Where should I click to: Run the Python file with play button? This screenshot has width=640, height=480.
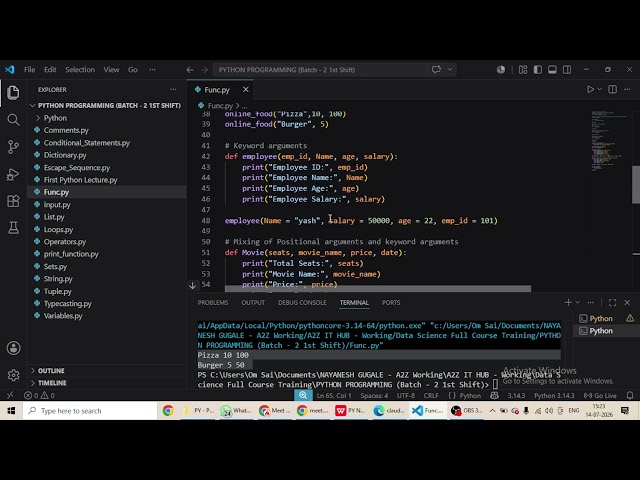[590, 89]
